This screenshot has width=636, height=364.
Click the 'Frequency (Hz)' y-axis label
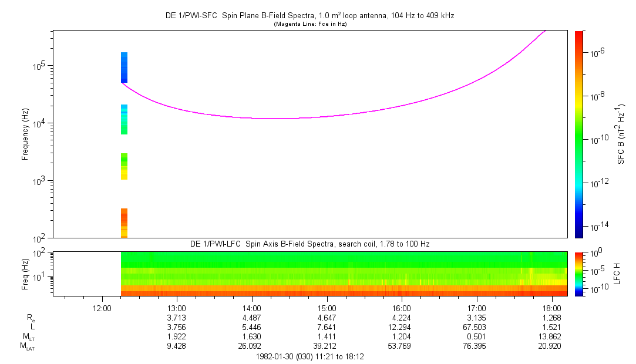(x=25, y=134)
